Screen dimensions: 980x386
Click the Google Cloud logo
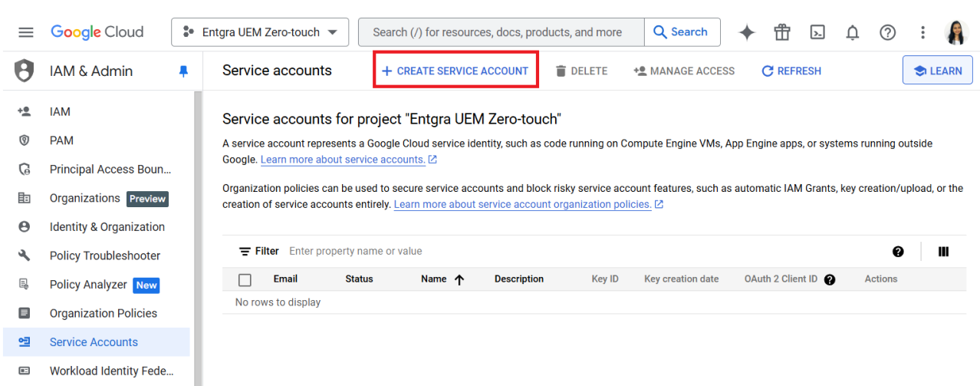tap(97, 32)
